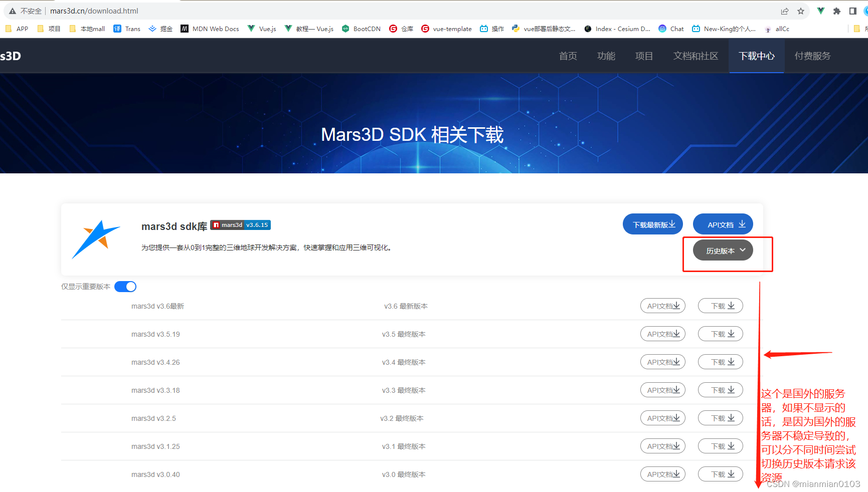The height and width of the screenshot is (492, 868).
Task: Click 下载 for mars3d v3.2.5
Action: 721,418
